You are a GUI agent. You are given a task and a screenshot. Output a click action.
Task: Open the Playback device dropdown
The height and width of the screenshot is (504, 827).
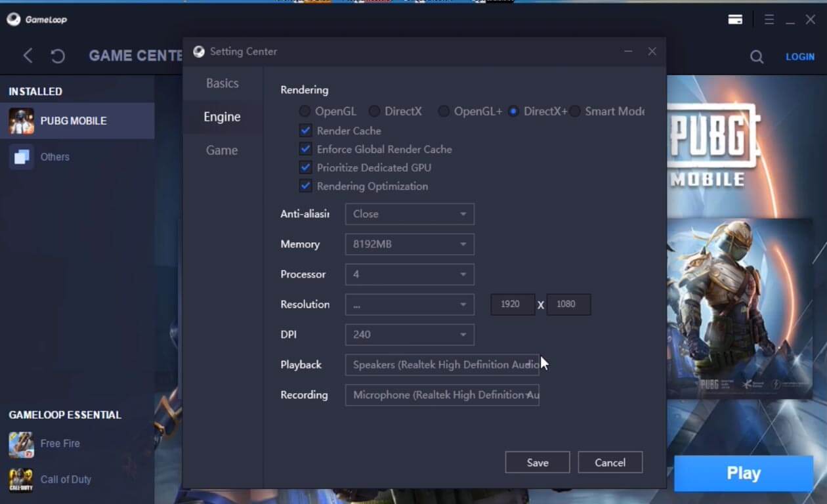[442, 365]
